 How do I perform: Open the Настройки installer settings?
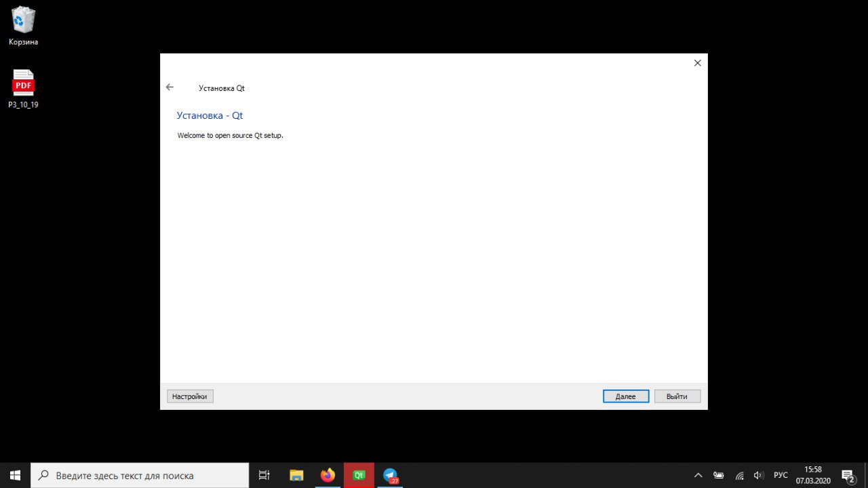190,396
